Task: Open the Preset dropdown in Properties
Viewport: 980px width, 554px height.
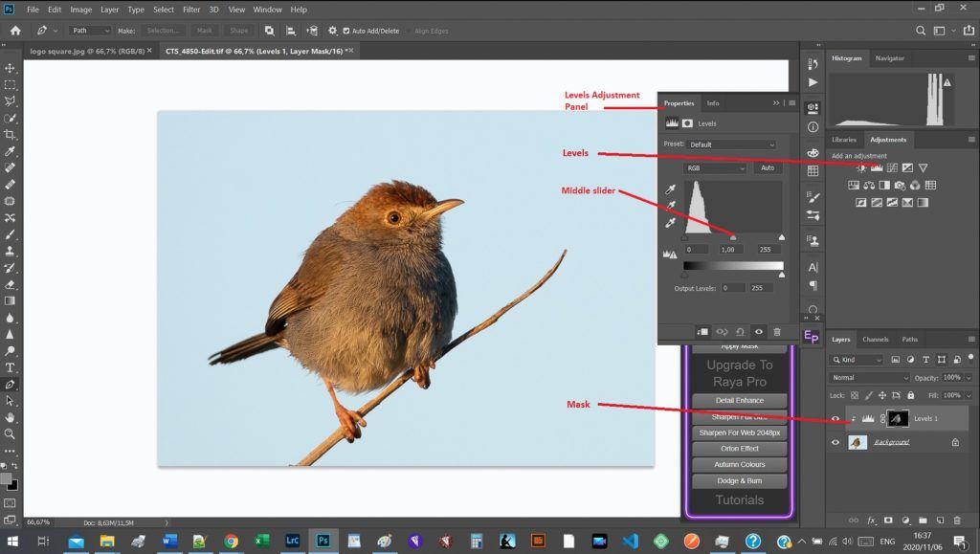Action: click(732, 144)
